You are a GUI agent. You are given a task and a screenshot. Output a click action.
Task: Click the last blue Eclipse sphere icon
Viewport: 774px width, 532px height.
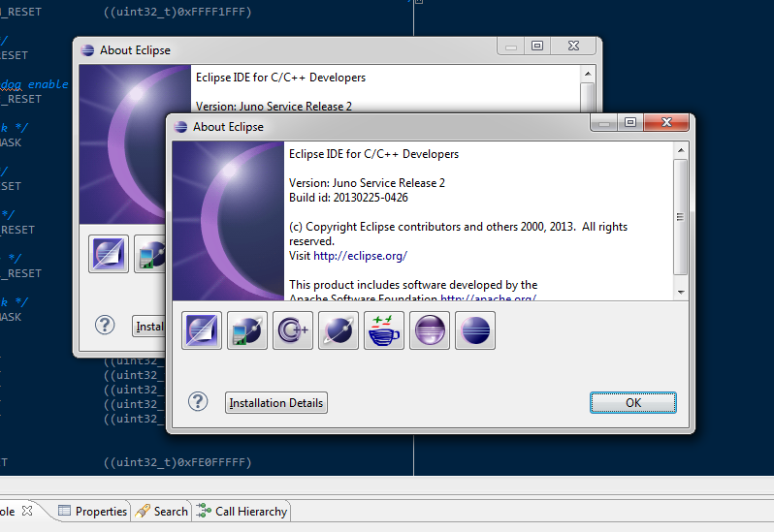(475, 330)
